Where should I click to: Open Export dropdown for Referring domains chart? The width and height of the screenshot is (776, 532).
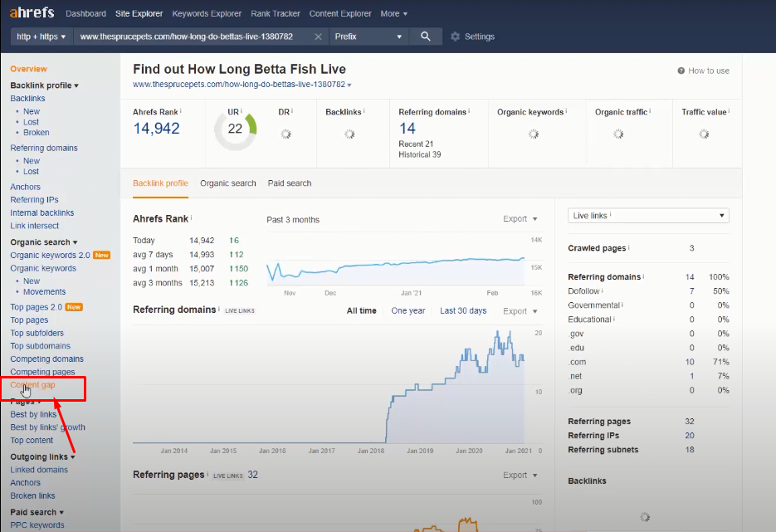[x=520, y=311]
